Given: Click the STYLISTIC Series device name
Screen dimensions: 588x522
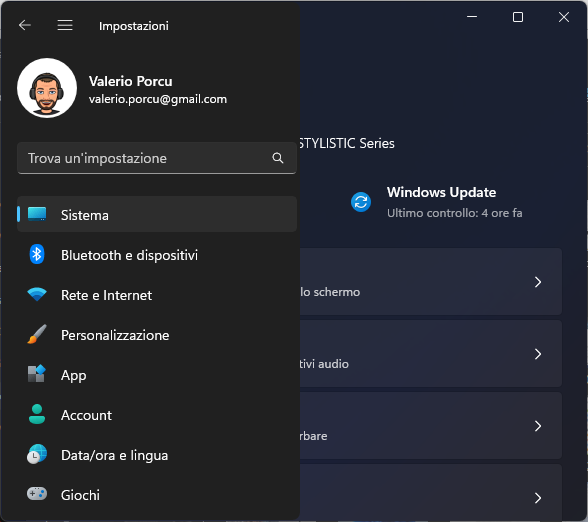Looking at the screenshot, I should click(x=347, y=143).
